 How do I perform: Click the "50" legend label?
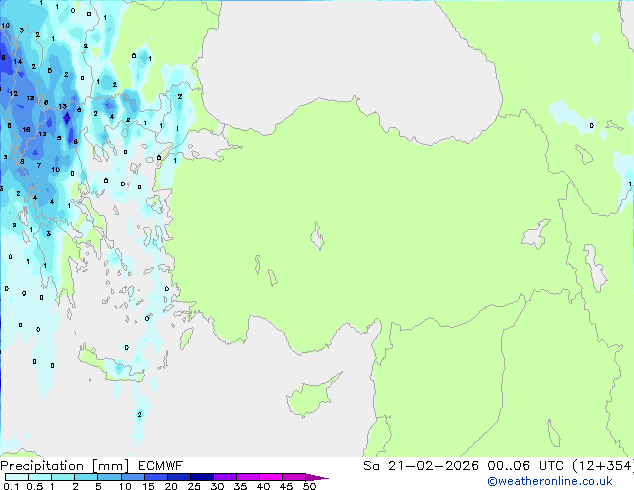coord(309,486)
